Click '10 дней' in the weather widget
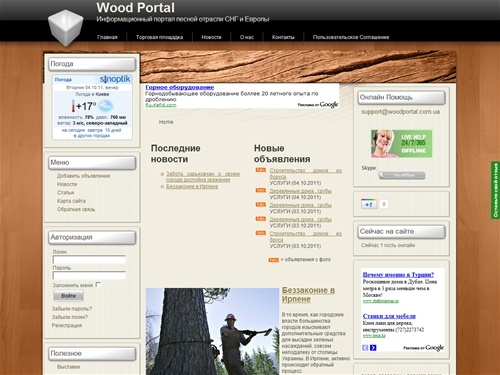This screenshot has height=375, width=500. click(x=113, y=130)
